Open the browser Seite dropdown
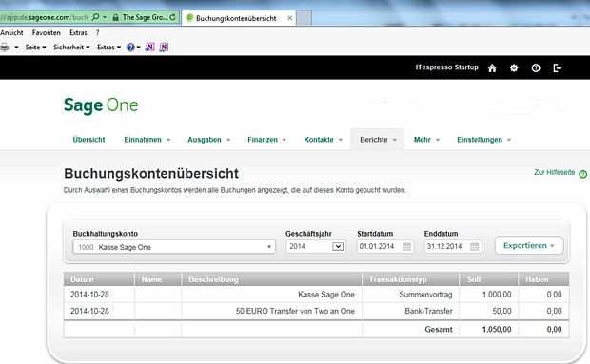Screen dimensions: 590x364 coord(36,48)
